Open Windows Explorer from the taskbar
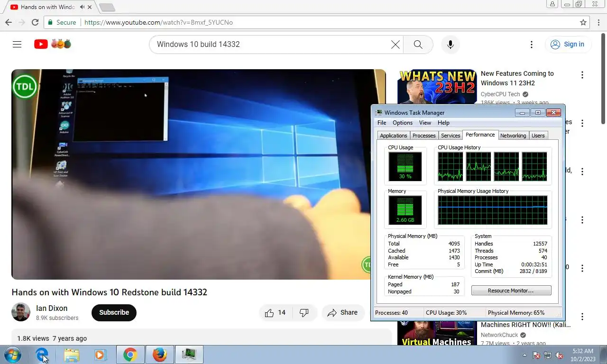Screen dimensions: 607x364 pos(72,355)
